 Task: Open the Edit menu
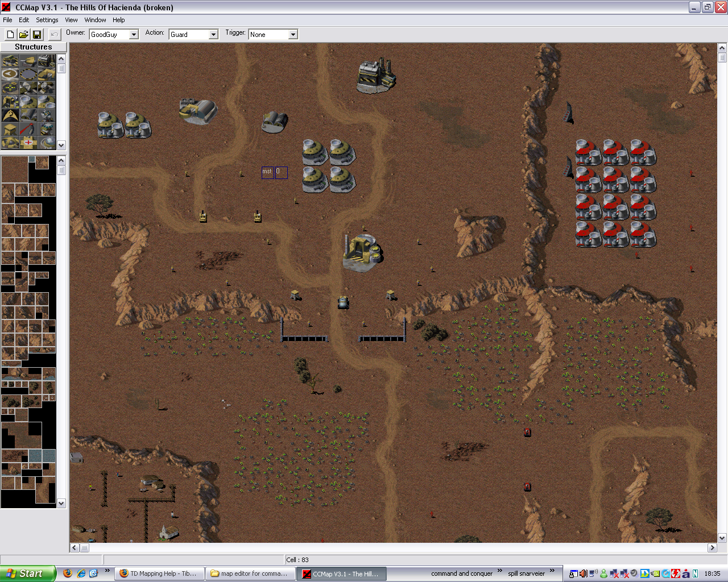pyautogui.click(x=24, y=20)
